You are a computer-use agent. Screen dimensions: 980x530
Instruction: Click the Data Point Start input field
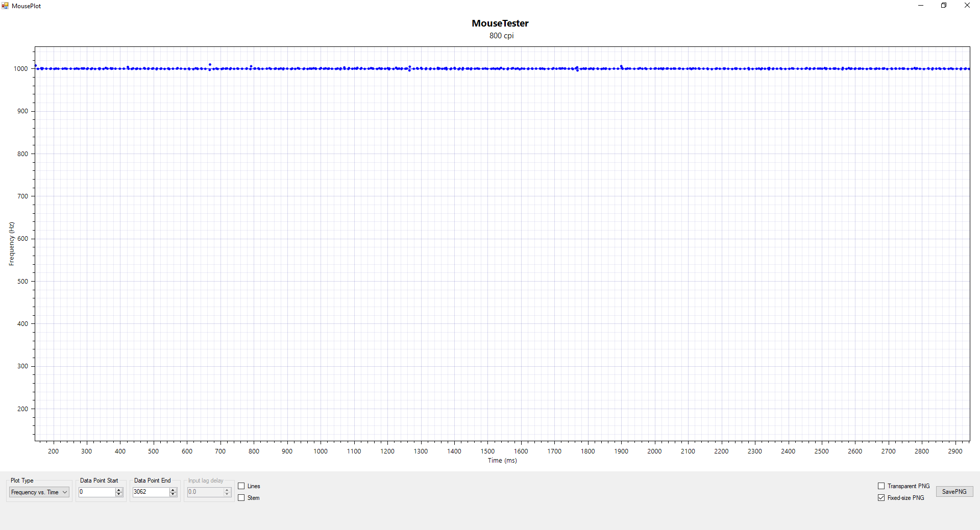(97, 492)
